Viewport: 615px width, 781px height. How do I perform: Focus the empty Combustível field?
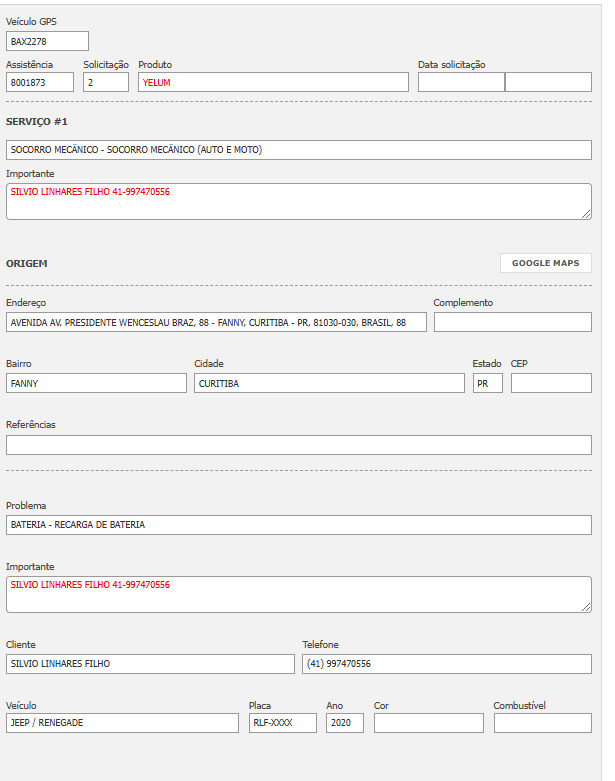tap(542, 723)
